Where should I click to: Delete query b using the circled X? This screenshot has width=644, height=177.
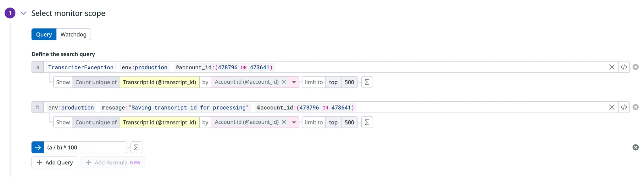(x=636, y=107)
